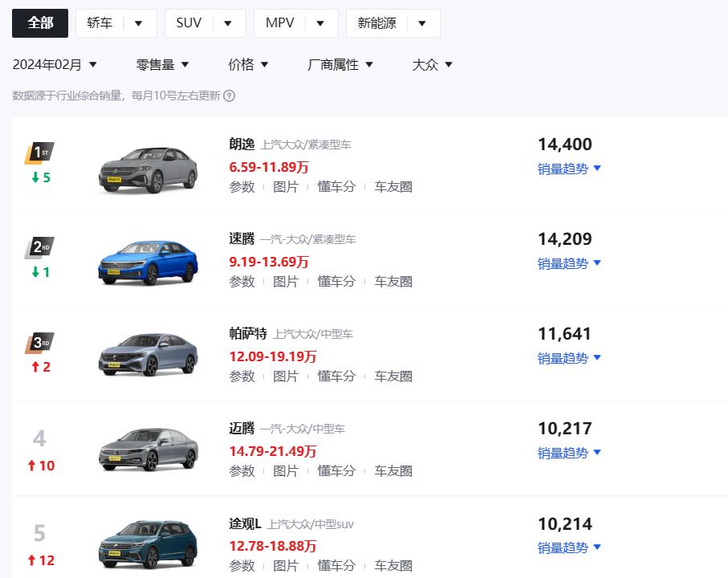The image size is (728, 578).
Task: Open the 速腾 model name link
Action: 242,239
